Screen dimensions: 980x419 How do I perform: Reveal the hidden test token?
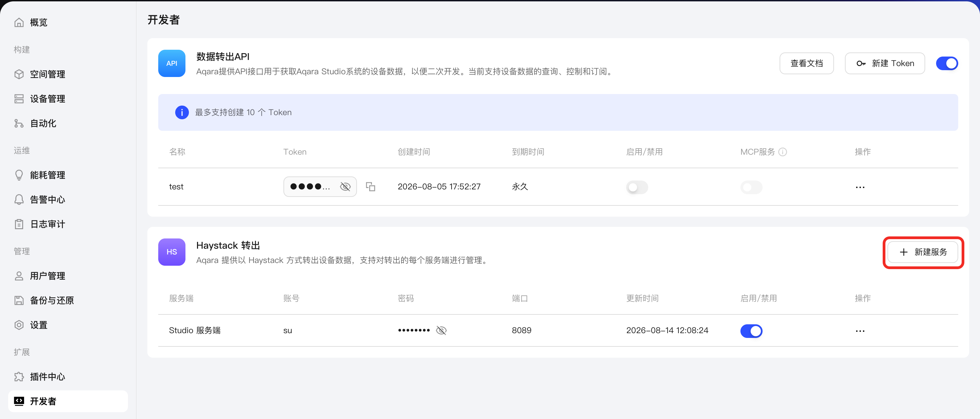pos(345,187)
